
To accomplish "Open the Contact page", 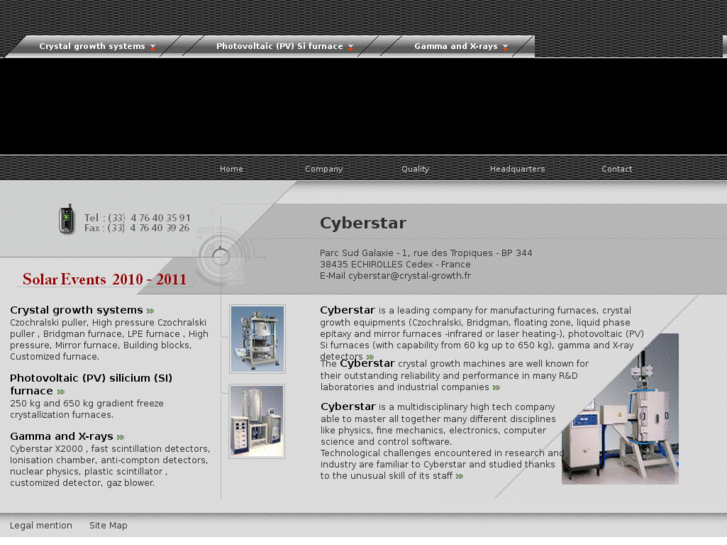I will 616,169.
